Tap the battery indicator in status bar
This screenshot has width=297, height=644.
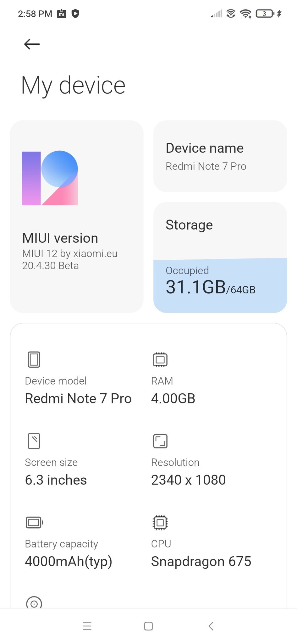(265, 14)
